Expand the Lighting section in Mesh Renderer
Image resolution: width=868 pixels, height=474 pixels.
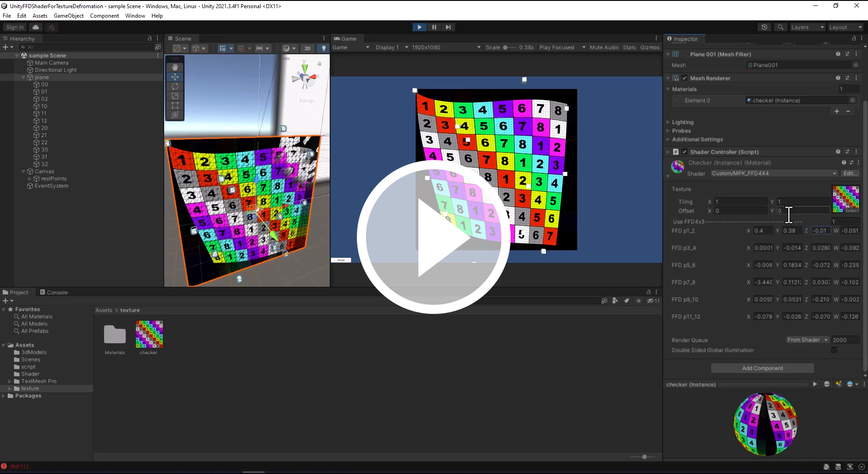coord(683,122)
